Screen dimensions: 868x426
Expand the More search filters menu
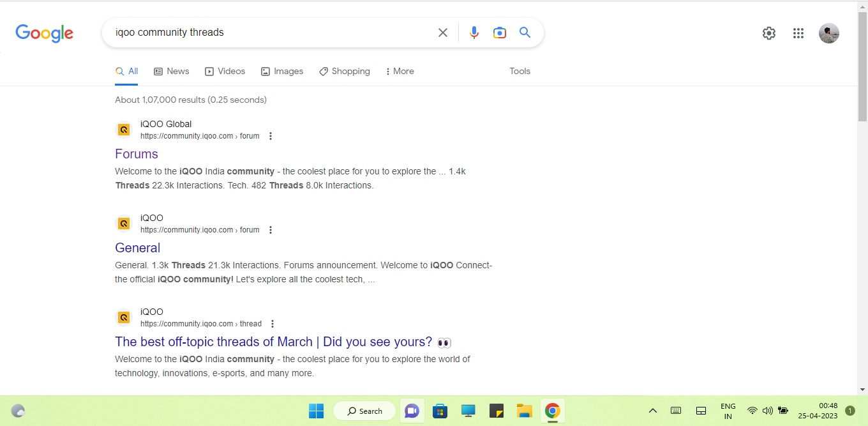click(400, 72)
